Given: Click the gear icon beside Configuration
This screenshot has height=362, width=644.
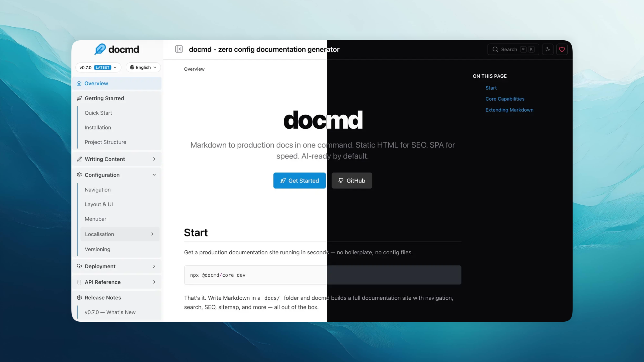Looking at the screenshot, I should point(79,175).
